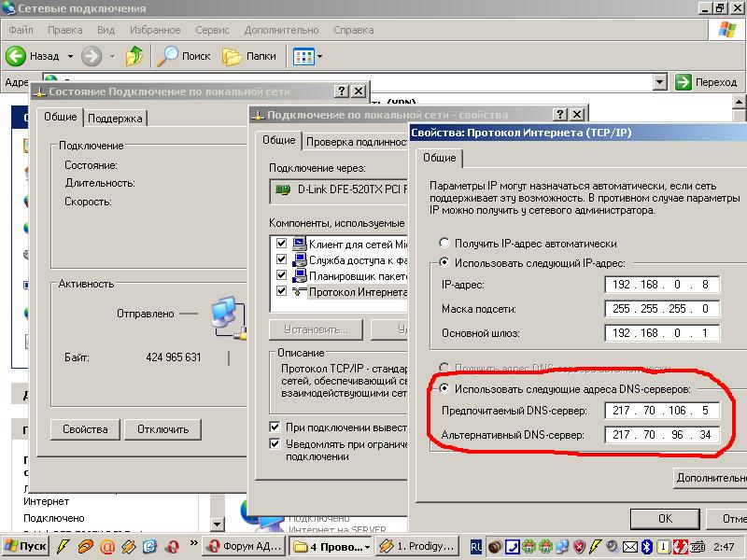Click the Отключить button

click(x=163, y=429)
